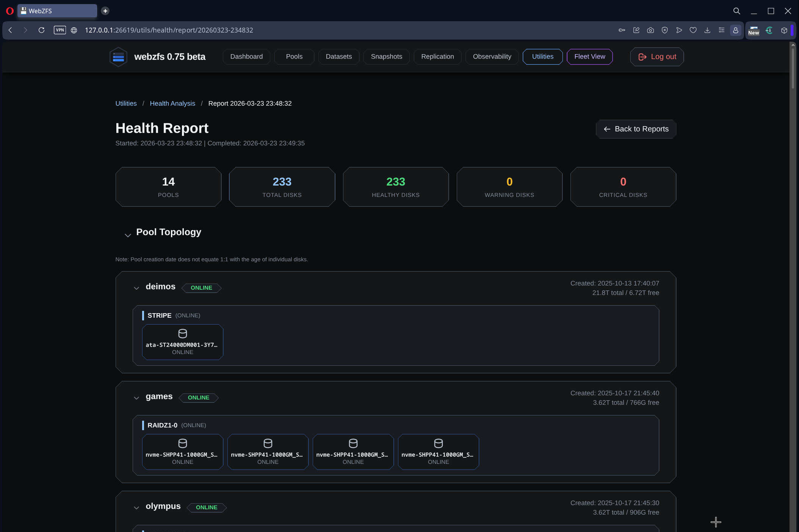Click the ata-ST24000DM001-3Y7… disk card

pyautogui.click(x=182, y=342)
